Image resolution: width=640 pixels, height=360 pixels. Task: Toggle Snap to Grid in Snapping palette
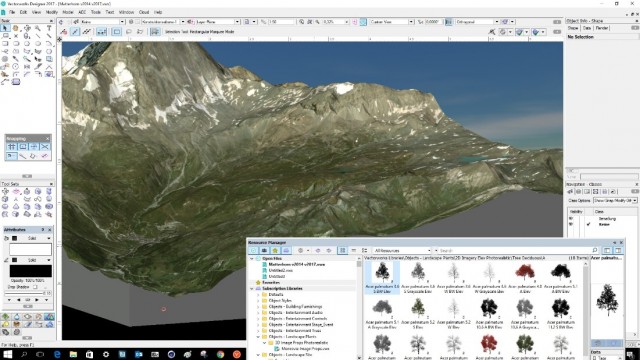(11, 147)
